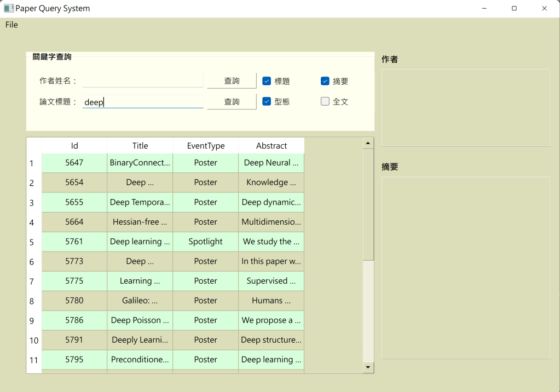Select the row with Id 5761
This screenshot has height=392, width=560.
(74, 242)
